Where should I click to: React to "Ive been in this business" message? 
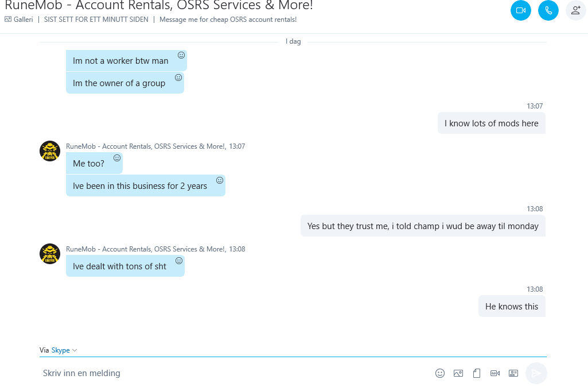[x=220, y=180]
